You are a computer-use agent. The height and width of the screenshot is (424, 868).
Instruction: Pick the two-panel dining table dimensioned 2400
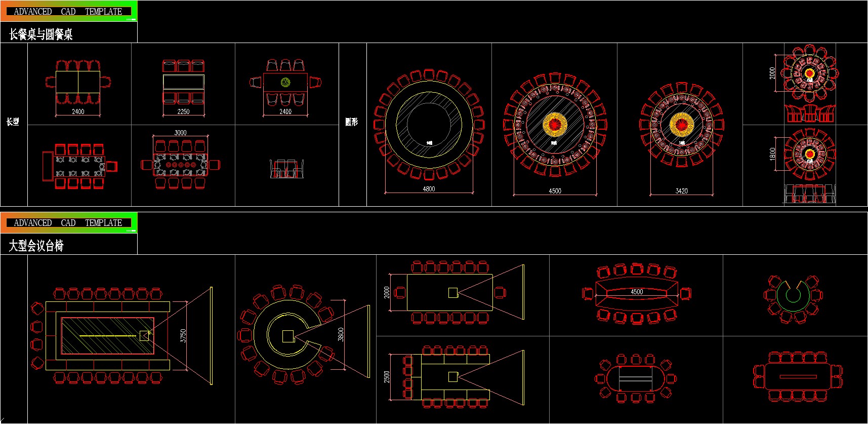[x=78, y=83]
